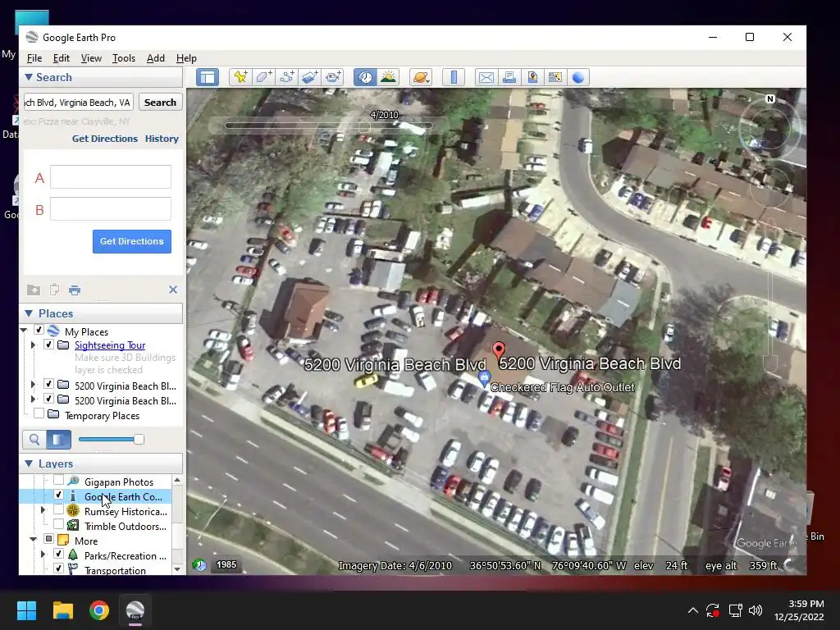Viewport: 840px width, 630px height.
Task: Click the volume icon in system tray
Action: [756, 610]
